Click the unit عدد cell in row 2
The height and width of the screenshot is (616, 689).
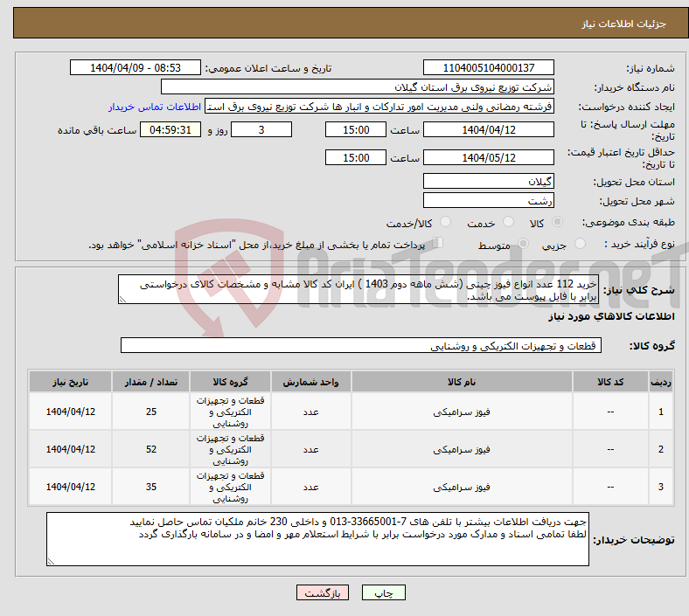click(310, 449)
